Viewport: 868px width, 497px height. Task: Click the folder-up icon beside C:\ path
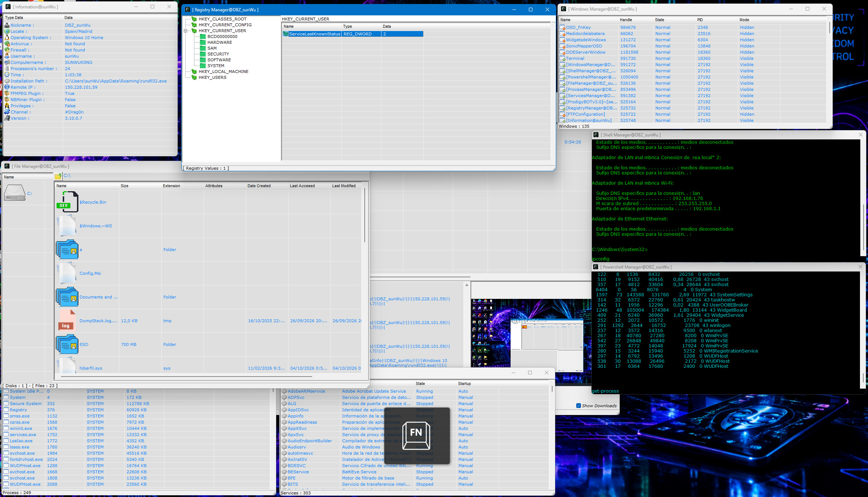point(58,176)
